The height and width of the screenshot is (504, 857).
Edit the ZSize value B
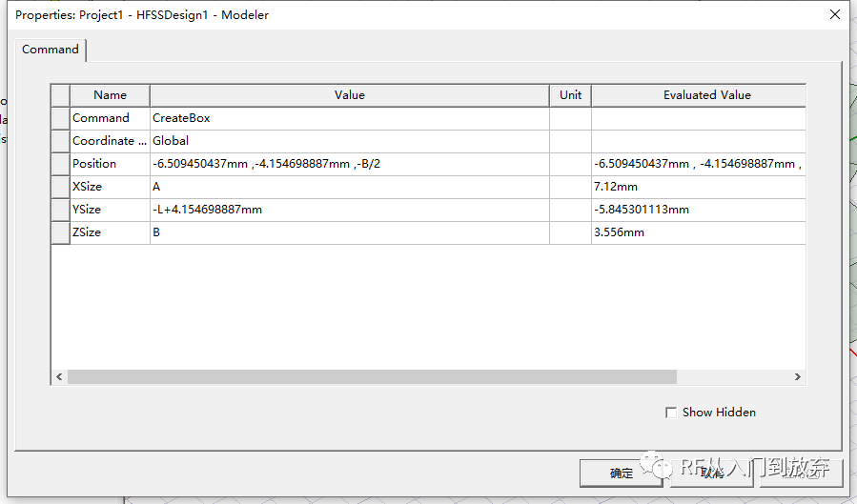[350, 233]
